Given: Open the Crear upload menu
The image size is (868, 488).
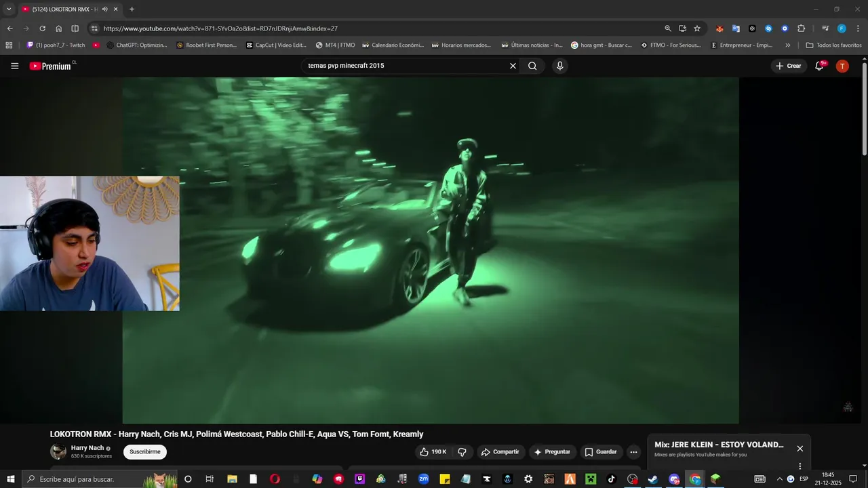Looking at the screenshot, I should [789, 66].
